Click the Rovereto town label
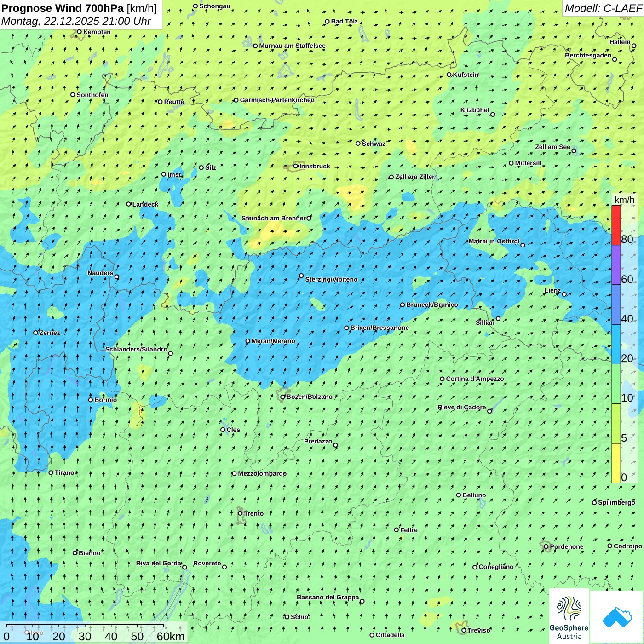The height and width of the screenshot is (644, 644). click(207, 563)
